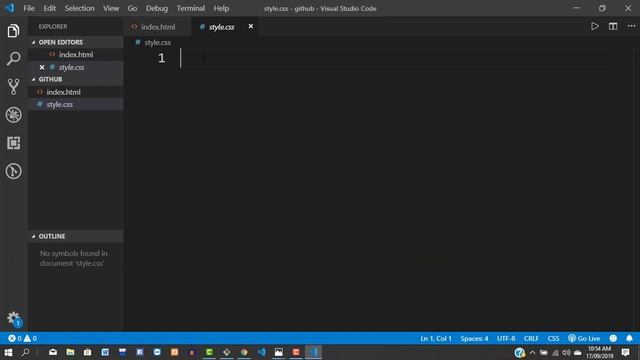Open index.html under GITHUB folder
Viewport: 640px width, 360px height.
[x=76, y=92]
